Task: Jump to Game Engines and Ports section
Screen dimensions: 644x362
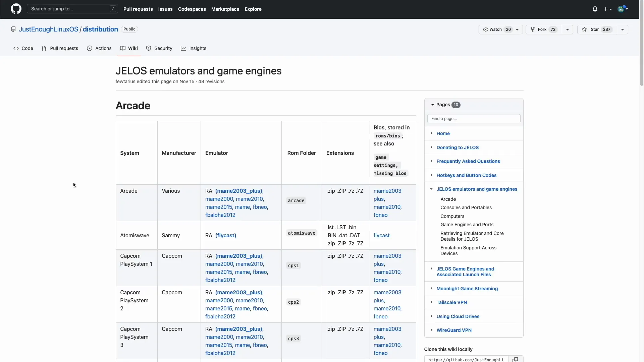Action: (x=467, y=225)
